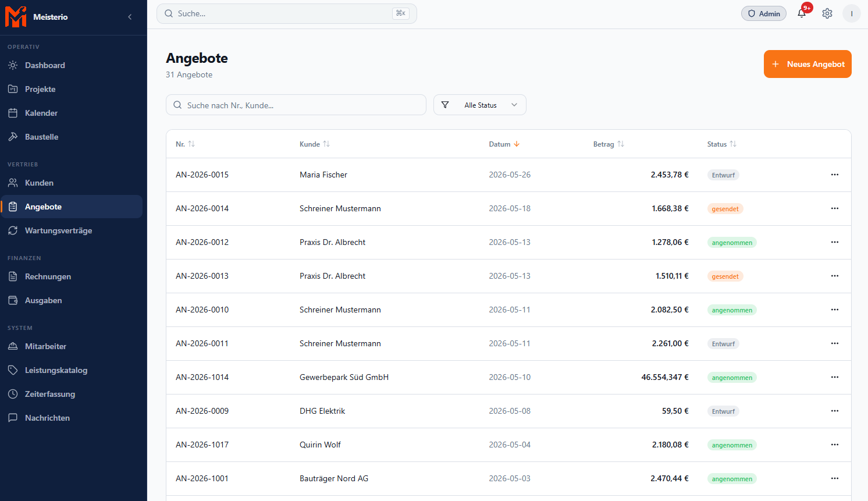Click offer number AN-2026-0010

point(202,310)
